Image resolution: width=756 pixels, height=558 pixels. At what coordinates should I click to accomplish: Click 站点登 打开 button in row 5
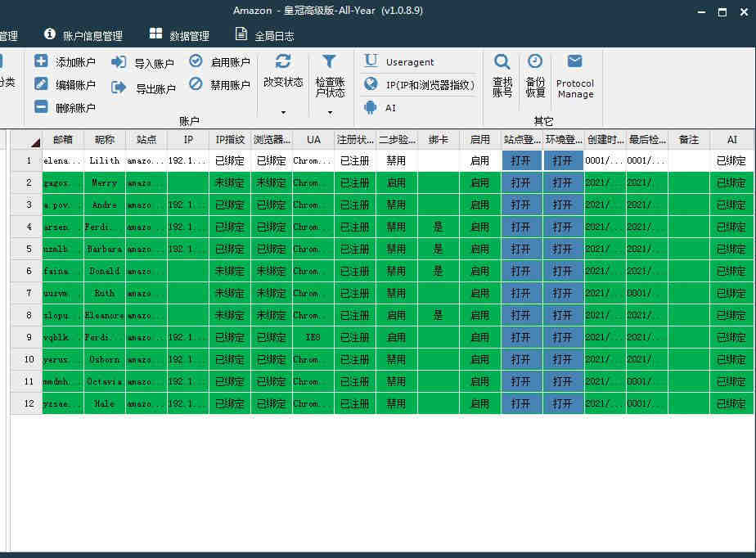521,249
